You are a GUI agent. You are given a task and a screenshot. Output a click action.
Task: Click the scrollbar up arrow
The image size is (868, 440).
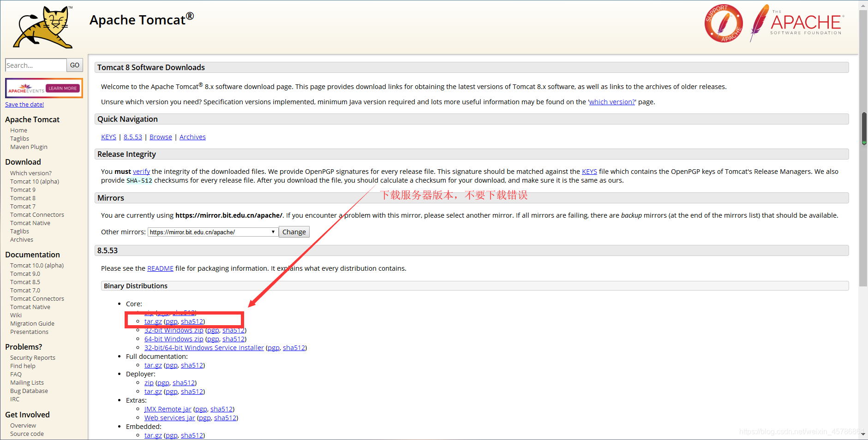(864, 5)
